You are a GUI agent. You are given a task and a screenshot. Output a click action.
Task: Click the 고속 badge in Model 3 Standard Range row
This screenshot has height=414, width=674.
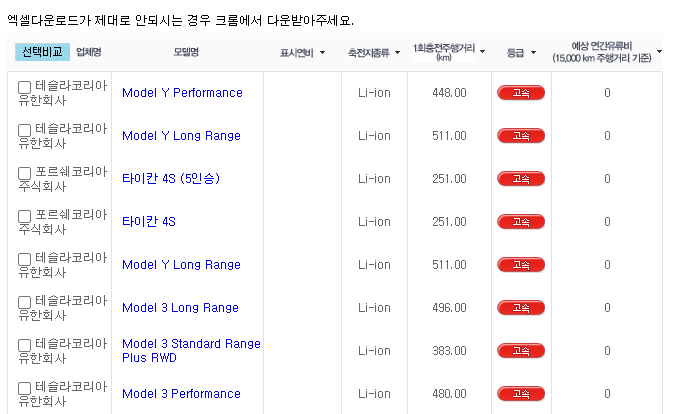coord(521,351)
